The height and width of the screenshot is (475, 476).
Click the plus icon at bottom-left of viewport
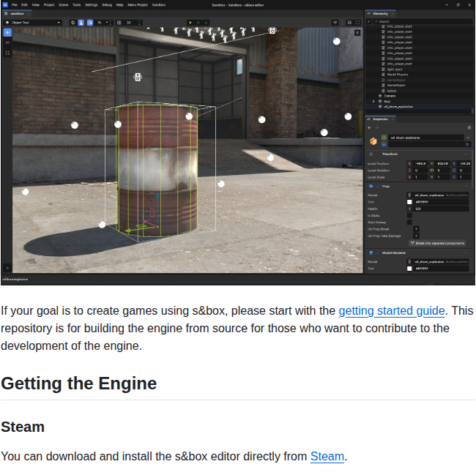7,268
